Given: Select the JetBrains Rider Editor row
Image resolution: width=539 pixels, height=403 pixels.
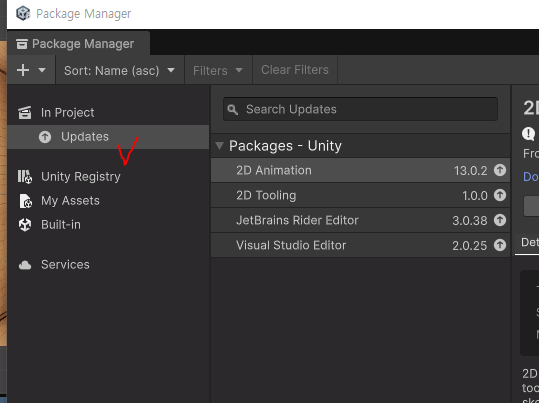Looking at the screenshot, I should click(x=360, y=220).
